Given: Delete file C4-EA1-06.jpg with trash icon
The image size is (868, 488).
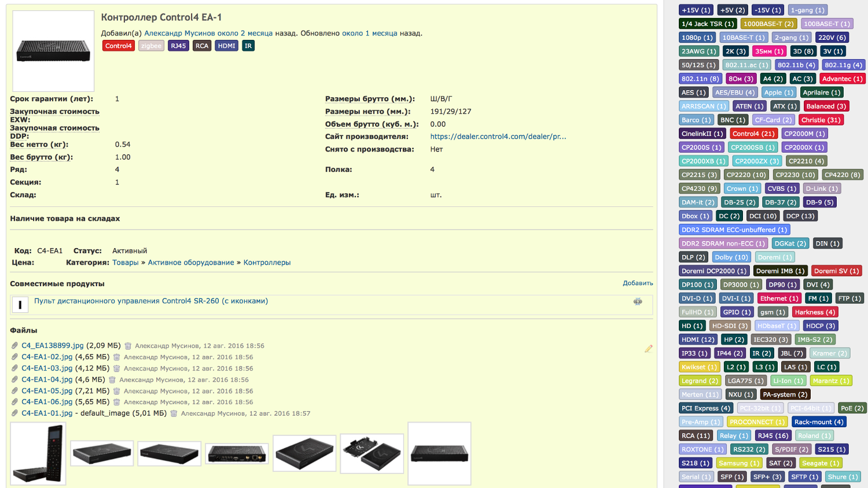Looking at the screenshot, I should (x=116, y=402).
